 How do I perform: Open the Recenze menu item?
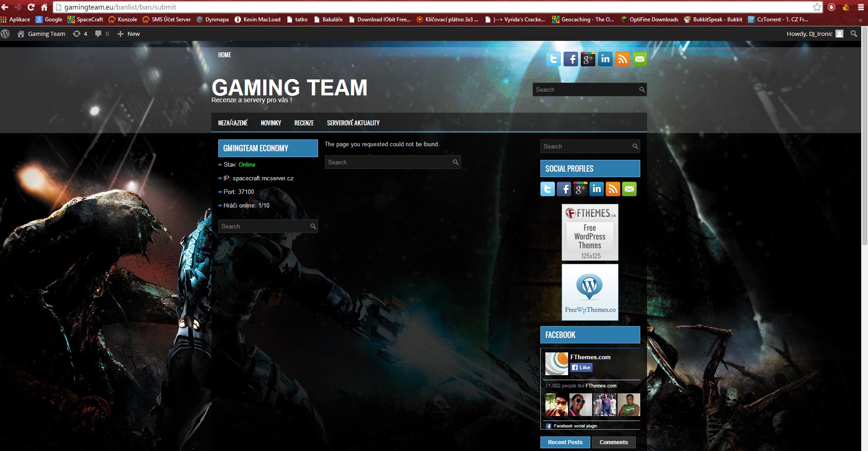point(304,123)
